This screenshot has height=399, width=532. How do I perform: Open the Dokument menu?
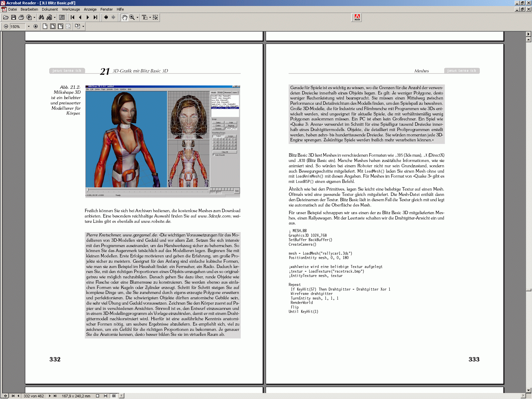pos(50,9)
